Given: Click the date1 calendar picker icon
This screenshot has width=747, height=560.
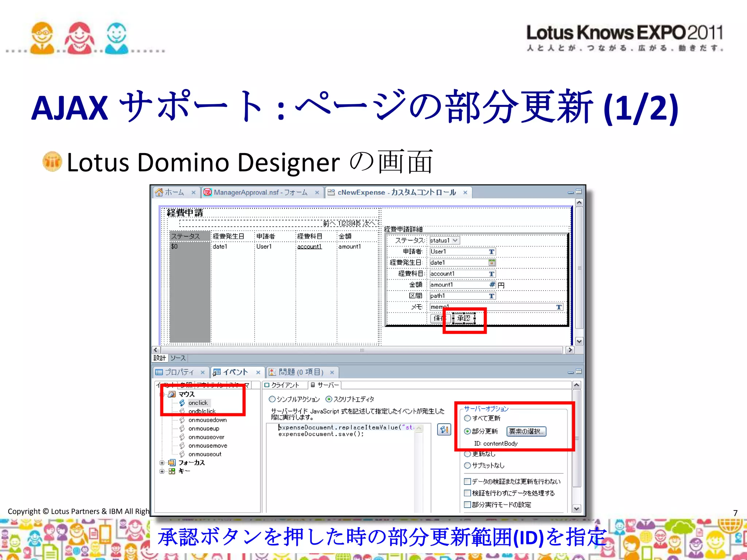Looking at the screenshot, I should click(492, 262).
